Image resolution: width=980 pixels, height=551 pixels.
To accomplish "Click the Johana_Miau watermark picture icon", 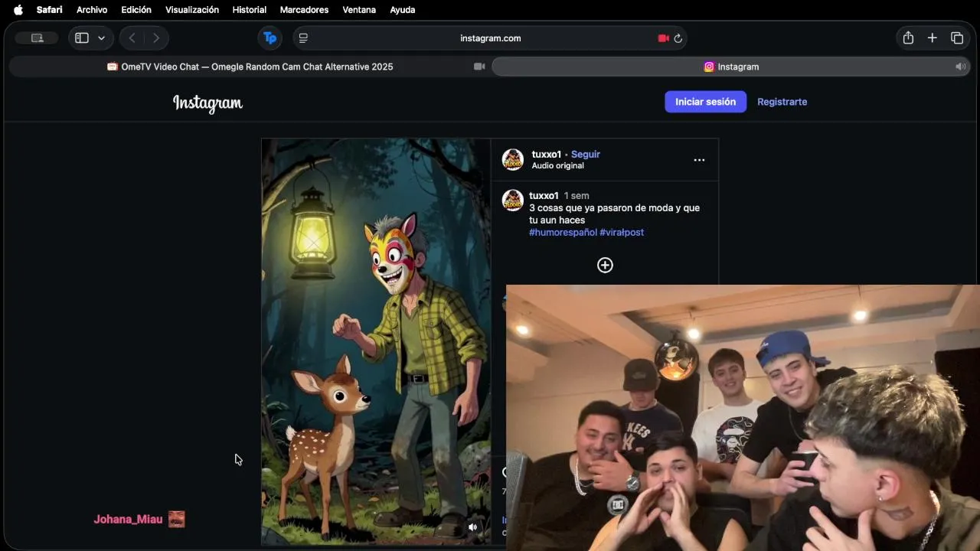I will click(x=177, y=519).
